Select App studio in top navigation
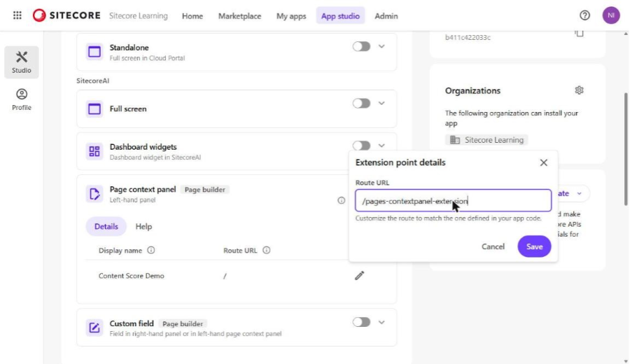 [x=340, y=16]
